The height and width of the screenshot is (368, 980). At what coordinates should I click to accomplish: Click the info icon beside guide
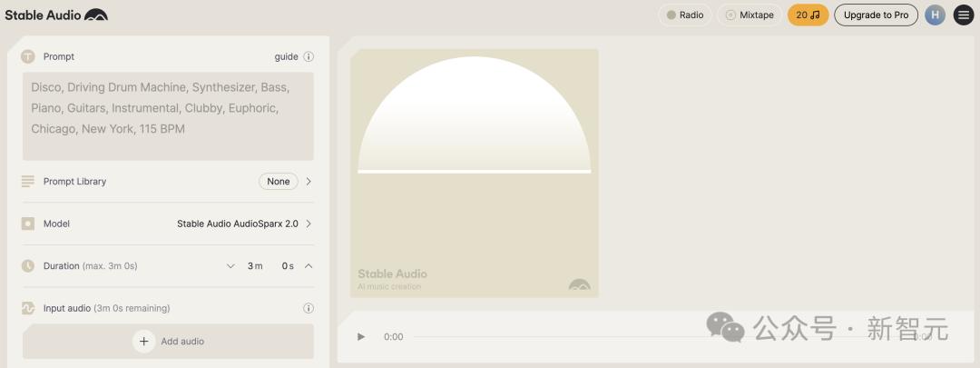[309, 56]
